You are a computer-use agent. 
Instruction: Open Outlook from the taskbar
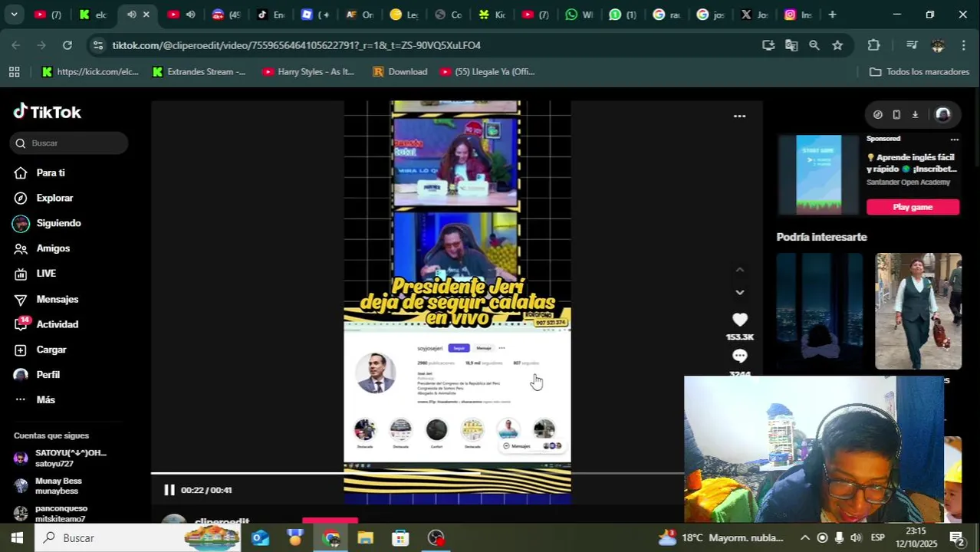coord(260,538)
